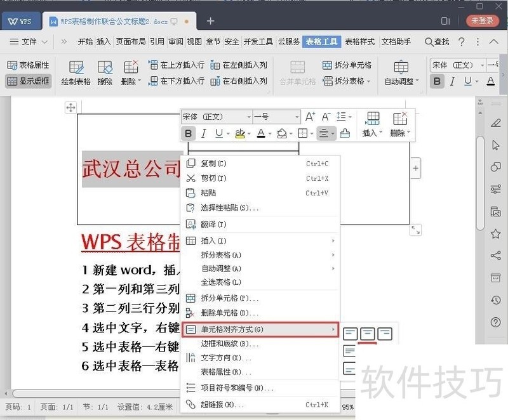This screenshot has height=420, width=508.
Task: Choose the top center cell alignment icon
Action: (367, 334)
